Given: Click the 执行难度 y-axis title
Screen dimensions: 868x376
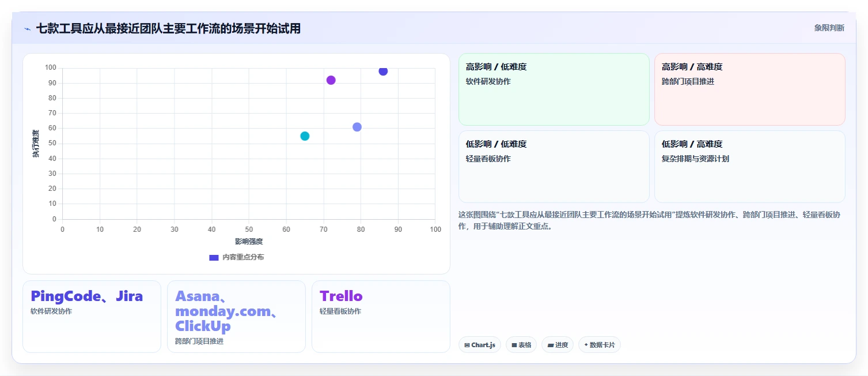Looking at the screenshot, I should click(x=36, y=144).
